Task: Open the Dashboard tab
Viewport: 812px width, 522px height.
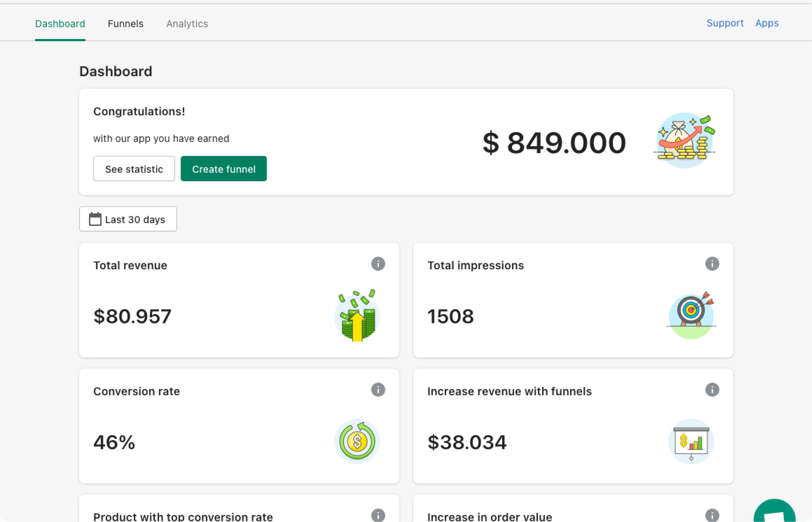Action: pos(60,24)
